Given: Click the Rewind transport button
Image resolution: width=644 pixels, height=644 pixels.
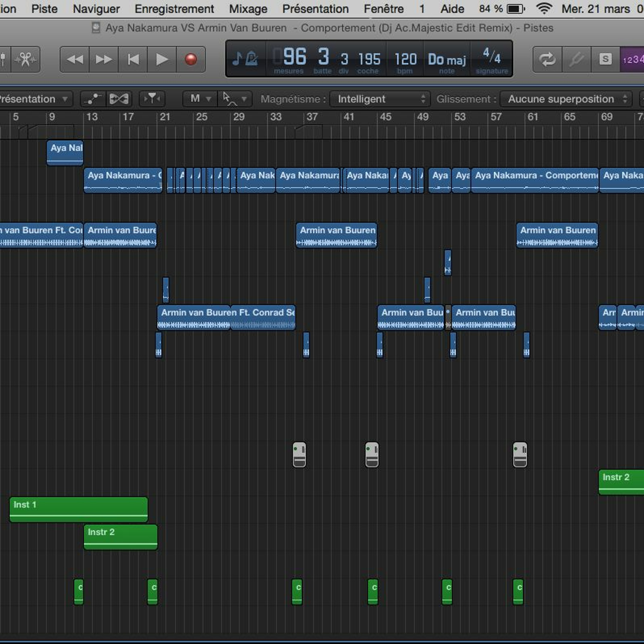Looking at the screenshot, I should (75, 60).
